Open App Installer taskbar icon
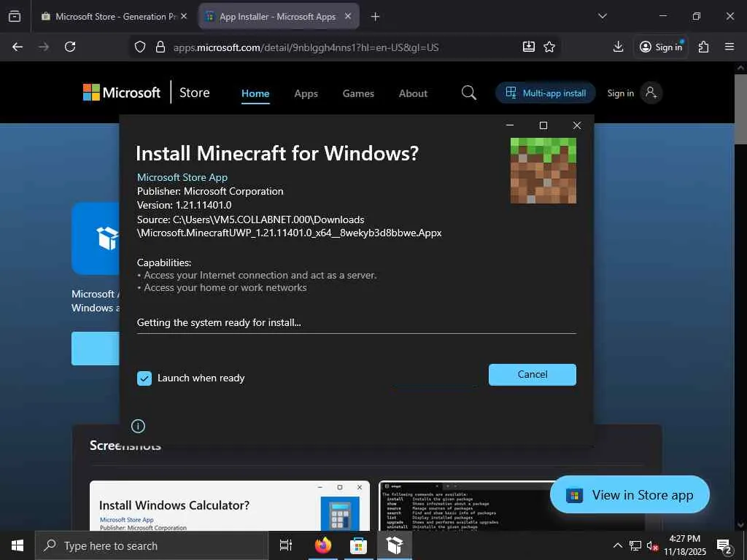Viewport: 747px width, 560px height. click(x=395, y=545)
